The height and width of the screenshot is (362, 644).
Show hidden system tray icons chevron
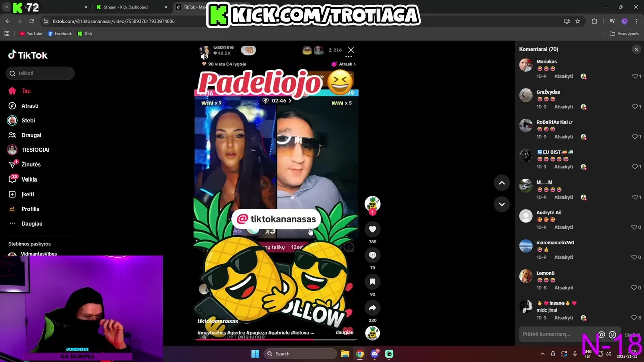[x=542, y=354]
